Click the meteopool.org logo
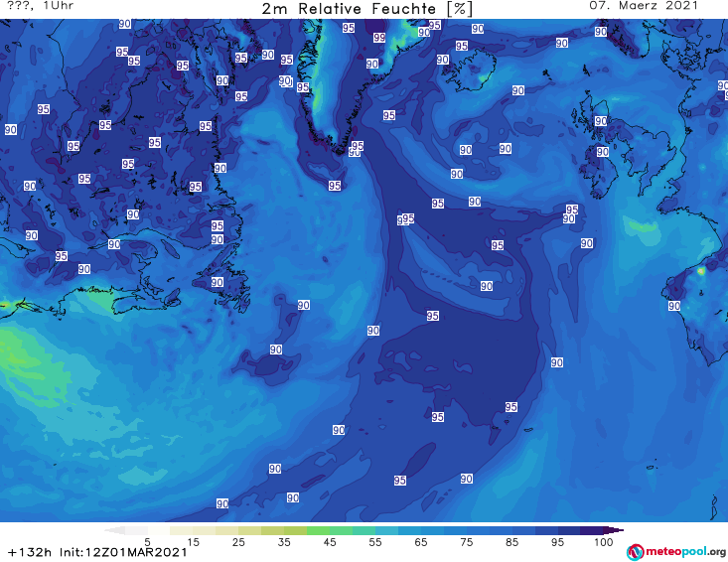The height and width of the screenshot is (562, 728). (x=676, y=552)
